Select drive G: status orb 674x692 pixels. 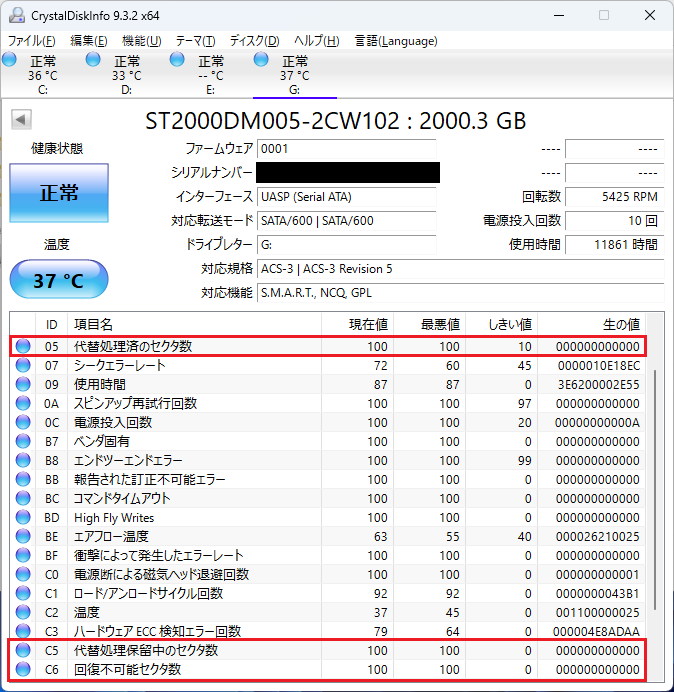pos(261,59)
